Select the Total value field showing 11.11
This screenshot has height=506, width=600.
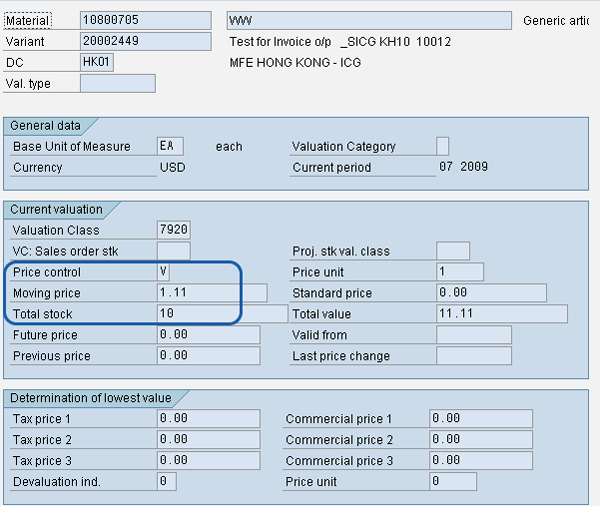pyautogui.click(x=501, y=314)
